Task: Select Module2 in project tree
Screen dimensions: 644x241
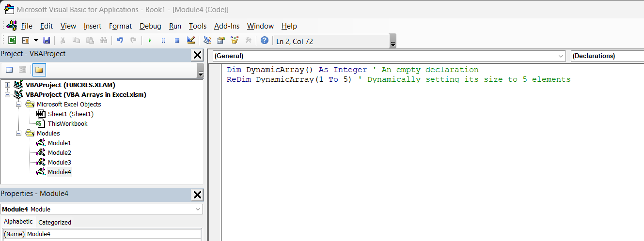Action: tap(59, 153)
